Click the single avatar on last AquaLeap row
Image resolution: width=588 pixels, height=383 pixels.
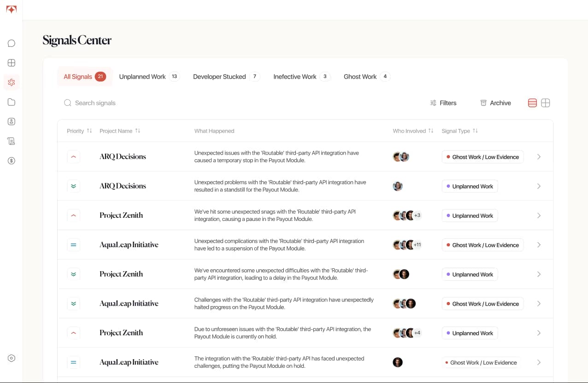[398, 362]
